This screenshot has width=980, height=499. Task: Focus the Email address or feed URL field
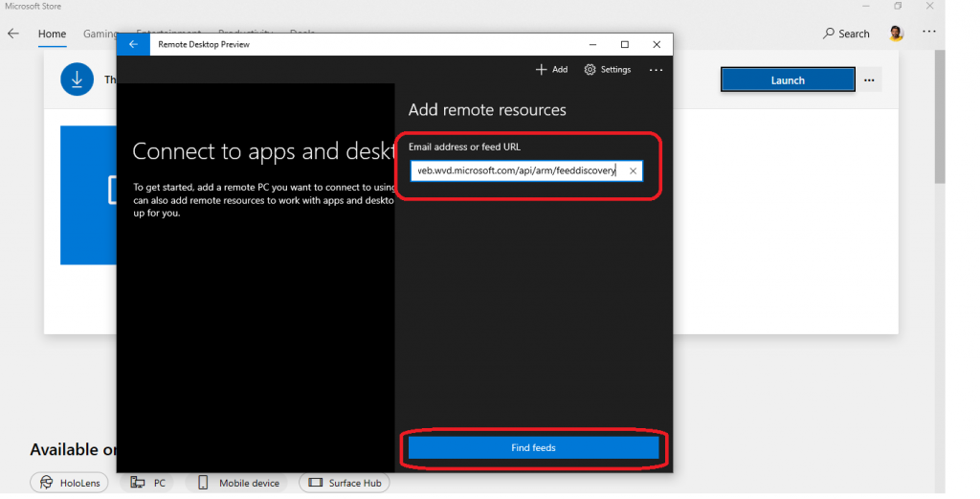click(526, 170)
